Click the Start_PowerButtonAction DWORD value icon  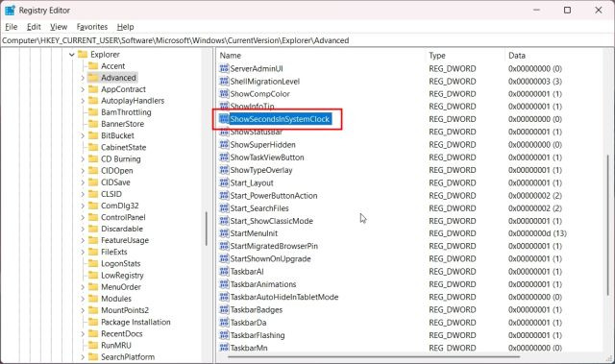tap(224, 196)
